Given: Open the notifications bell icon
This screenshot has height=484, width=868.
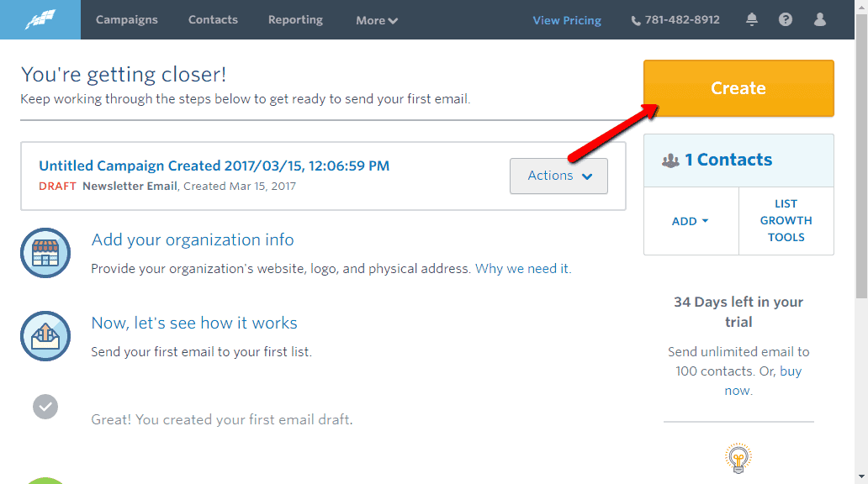Looking at the screenshot, I should coord(751,20).
